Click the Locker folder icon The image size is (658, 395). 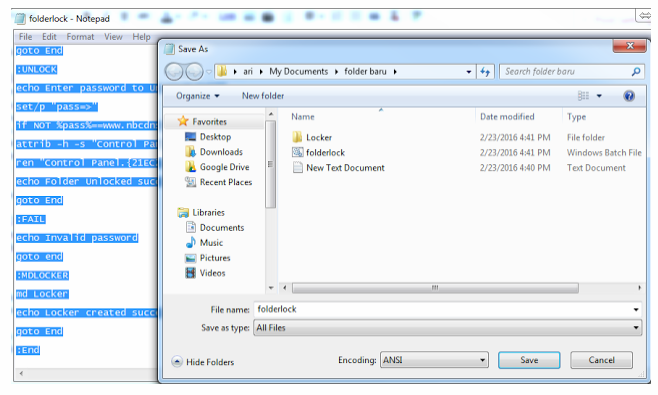point(297,137)
